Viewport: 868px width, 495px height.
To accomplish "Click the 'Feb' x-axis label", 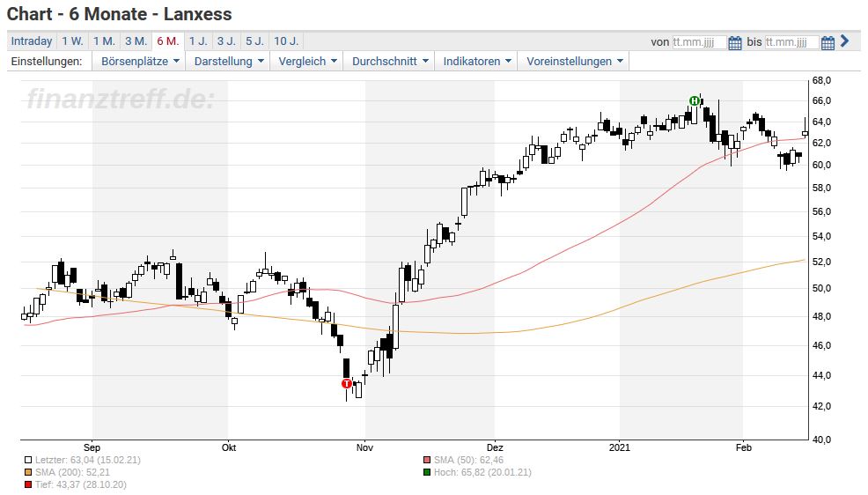I will point(744,447).
